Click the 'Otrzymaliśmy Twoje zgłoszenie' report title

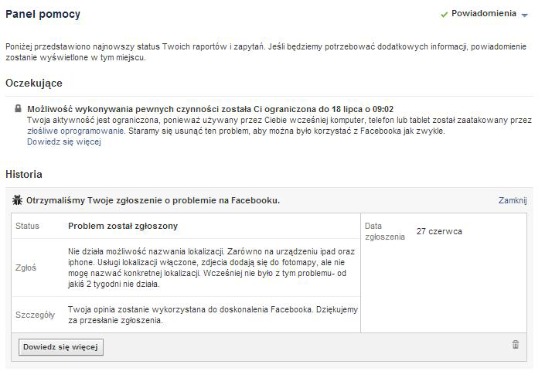coord(153,200)
